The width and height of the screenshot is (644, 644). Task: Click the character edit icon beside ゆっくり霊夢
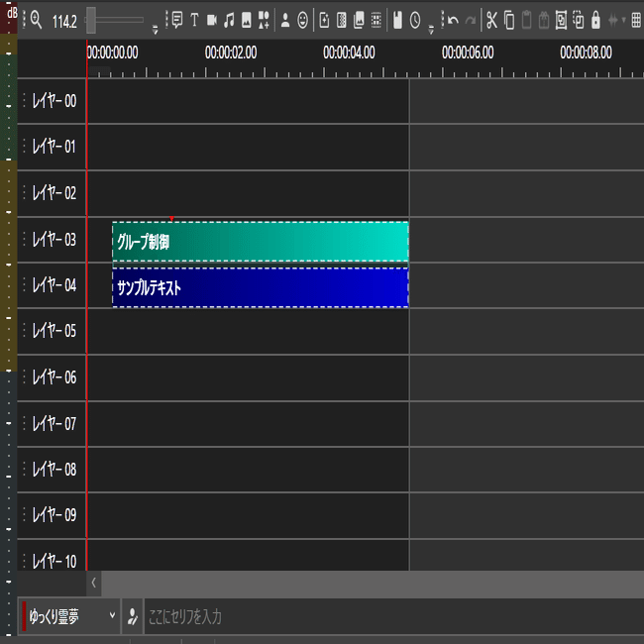[132, 616]
